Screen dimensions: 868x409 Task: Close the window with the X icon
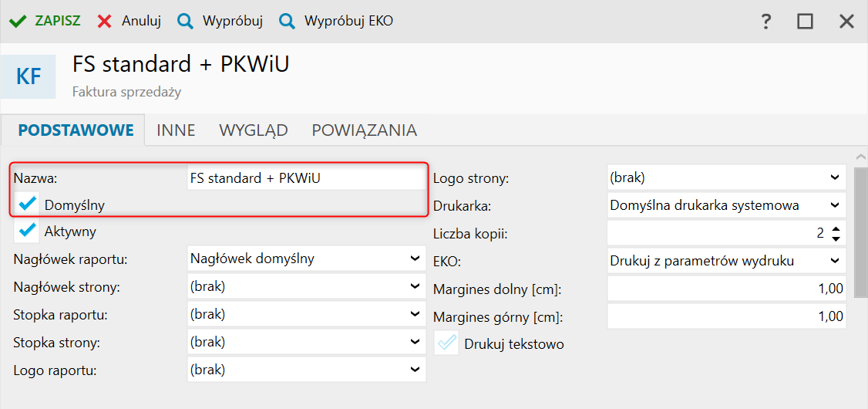(846, 22)
